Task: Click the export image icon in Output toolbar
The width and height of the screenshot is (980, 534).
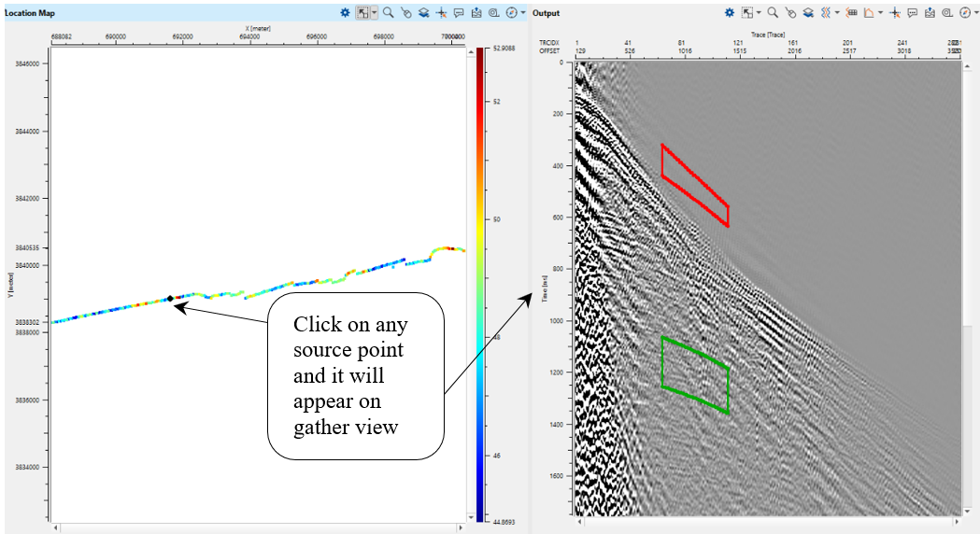Action: click(x=929, y=13)
